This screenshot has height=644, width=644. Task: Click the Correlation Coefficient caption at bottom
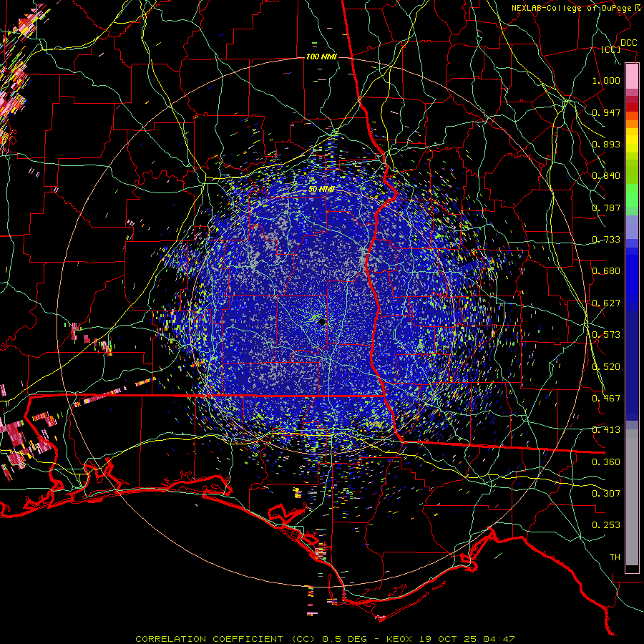point(324,639)
